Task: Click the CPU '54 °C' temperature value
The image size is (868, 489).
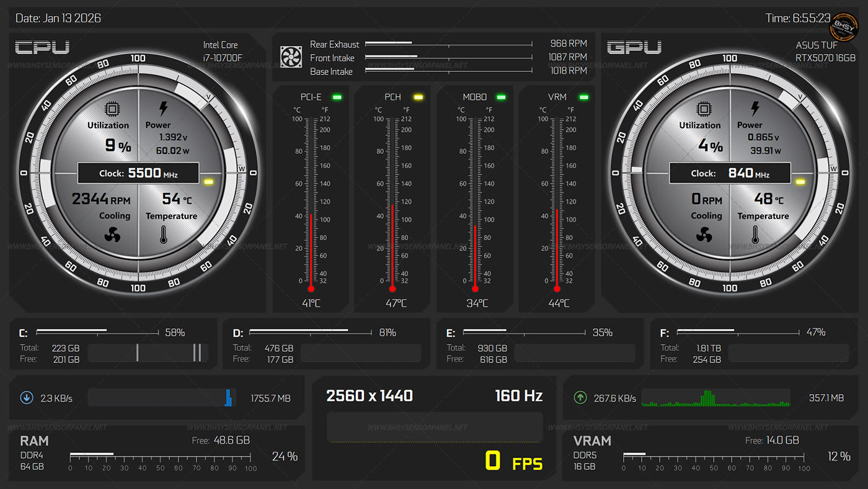Action: 177,199
